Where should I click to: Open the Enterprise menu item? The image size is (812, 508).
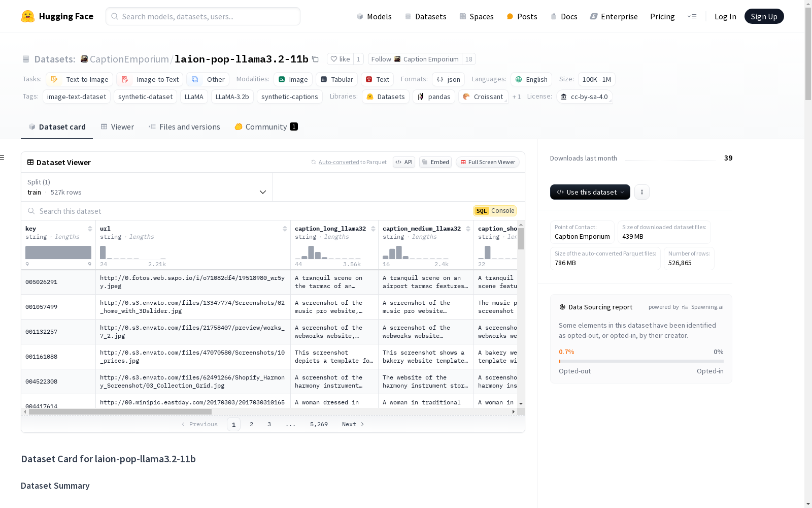(614, 16)
